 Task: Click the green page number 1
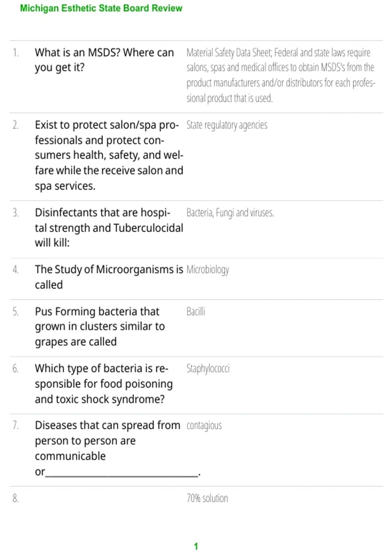point(196,546)
